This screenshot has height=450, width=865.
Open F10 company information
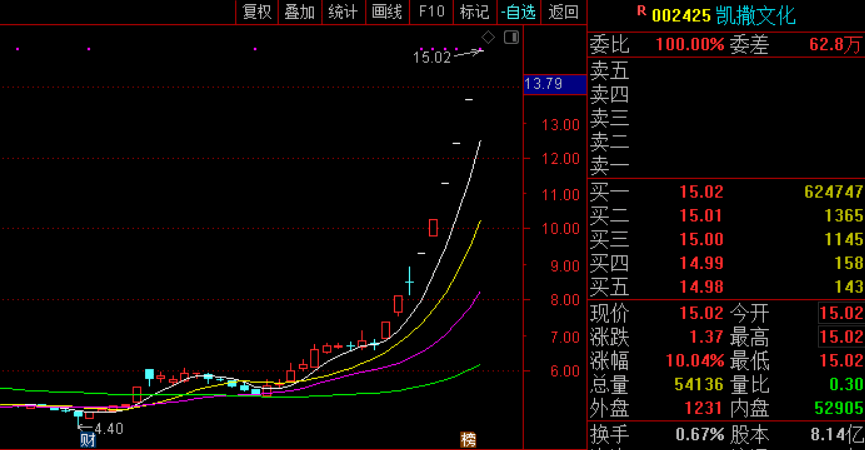click(x=431, y=12)
